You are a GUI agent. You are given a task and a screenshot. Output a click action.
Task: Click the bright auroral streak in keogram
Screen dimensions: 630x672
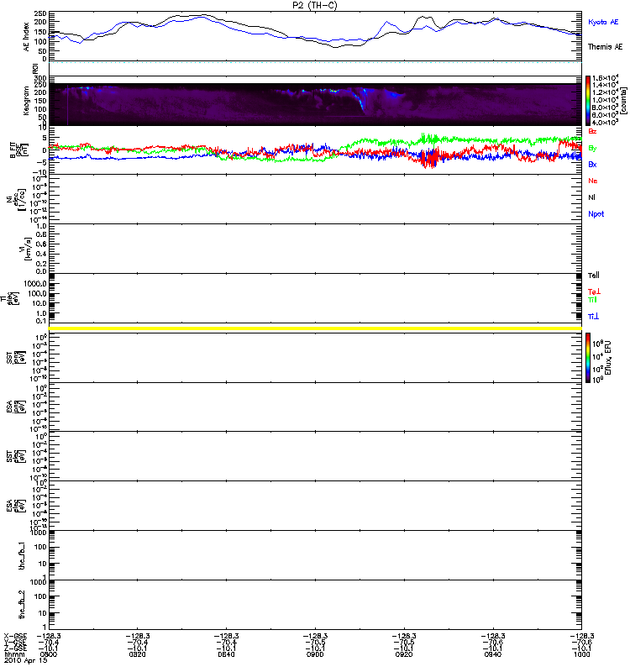[x=360, y=101]
